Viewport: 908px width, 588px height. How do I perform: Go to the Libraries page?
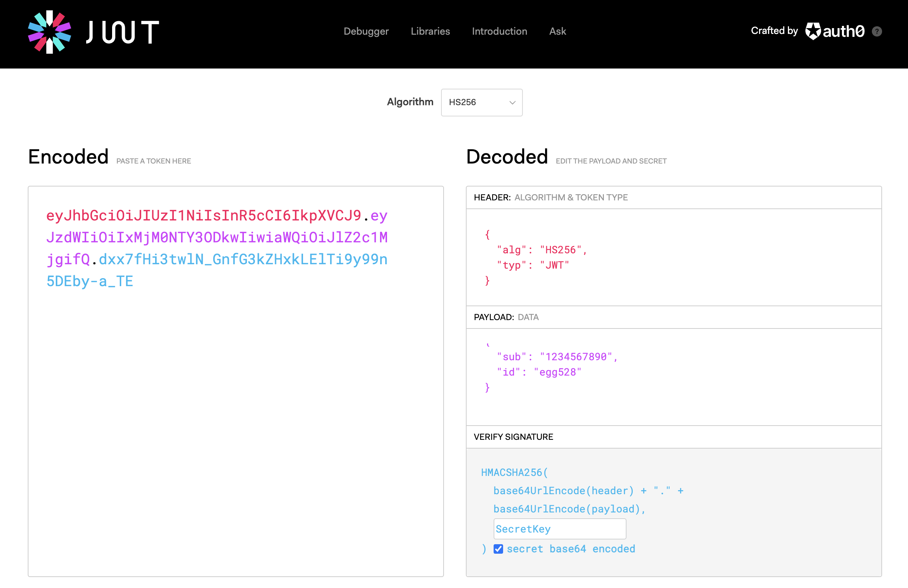(x=430, y=31)
